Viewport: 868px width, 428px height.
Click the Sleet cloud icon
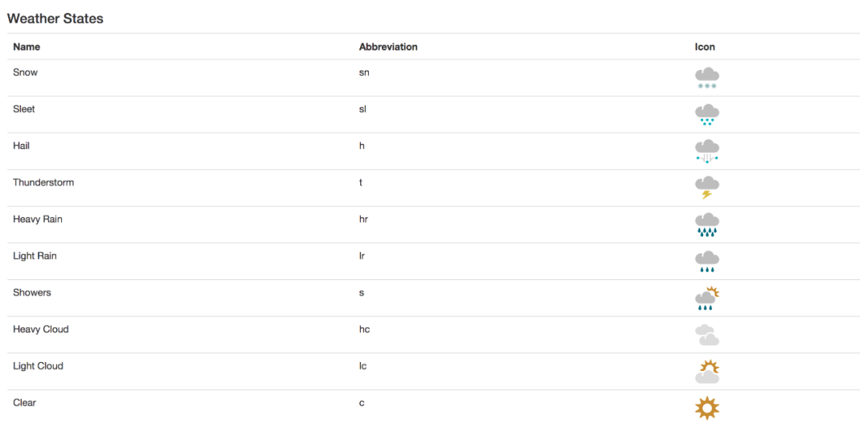pos(707,115)
